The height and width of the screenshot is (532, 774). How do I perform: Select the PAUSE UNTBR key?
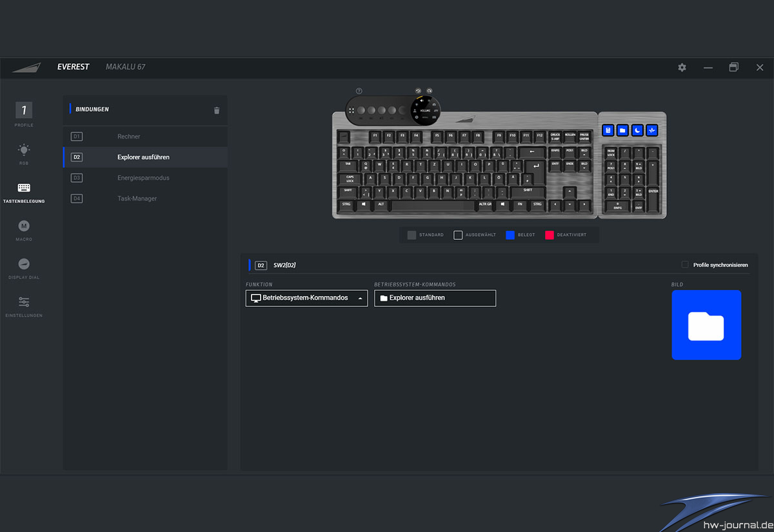click(584, 136)
